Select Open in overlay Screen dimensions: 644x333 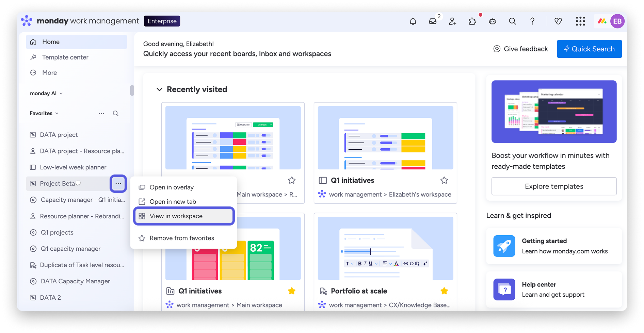point(184,187)
